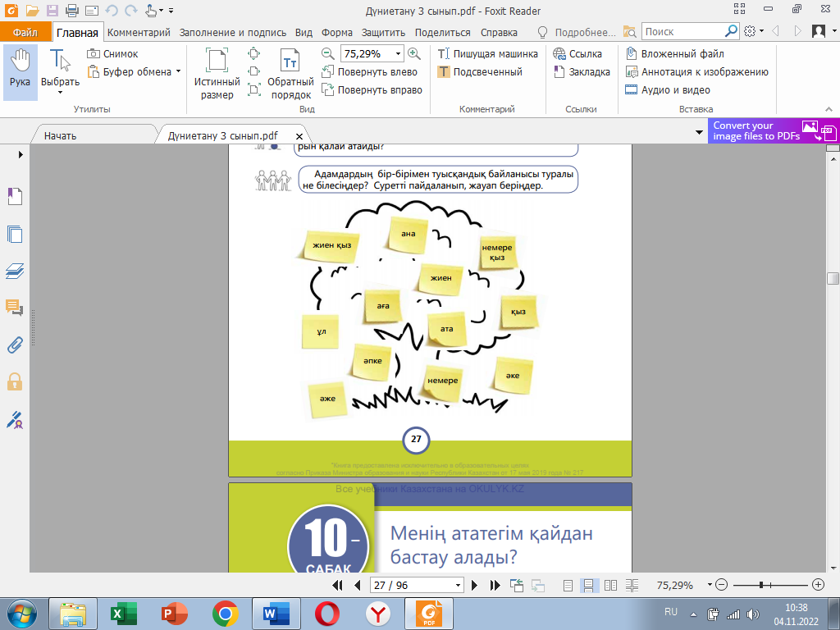Open the Comments side panel
Screen dimensions: 840x630
coord(15,308)
